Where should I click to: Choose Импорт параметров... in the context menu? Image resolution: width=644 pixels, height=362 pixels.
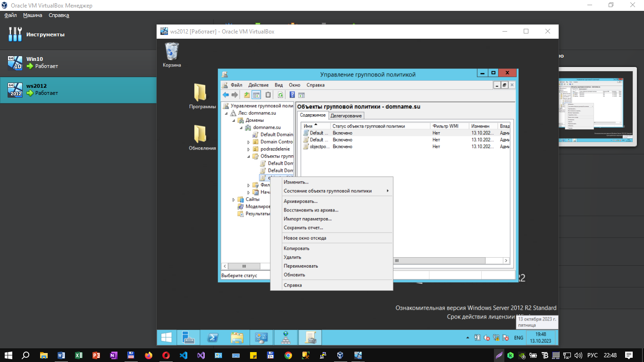[331, 219]
